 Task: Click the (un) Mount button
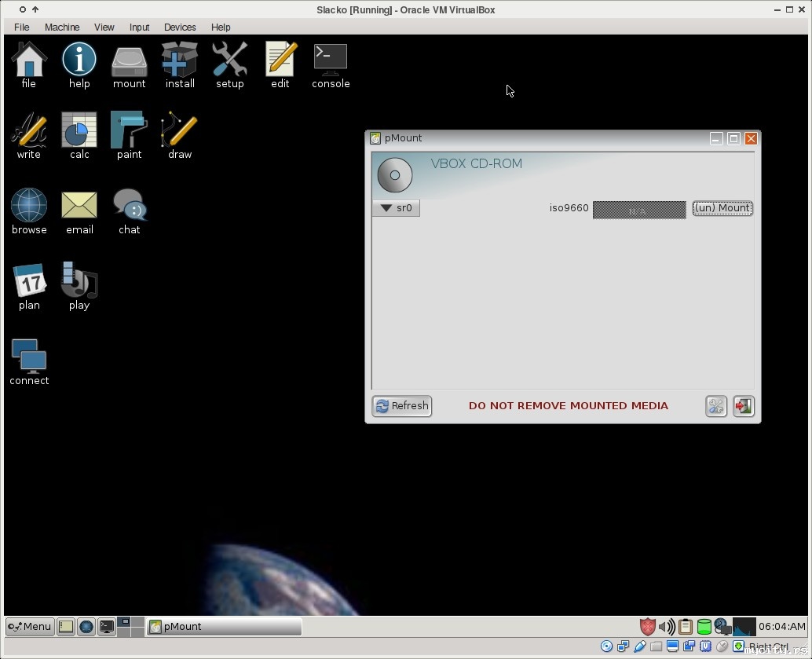[x=722, y=207]
